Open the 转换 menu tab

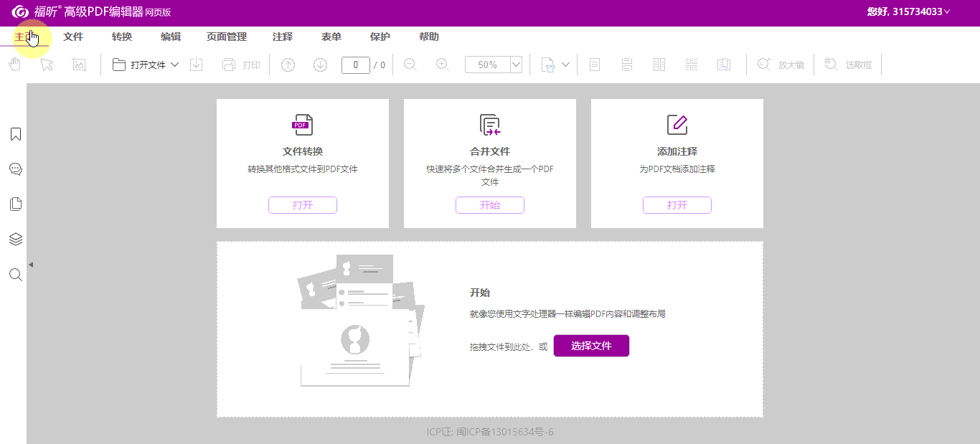pos(122,37)
